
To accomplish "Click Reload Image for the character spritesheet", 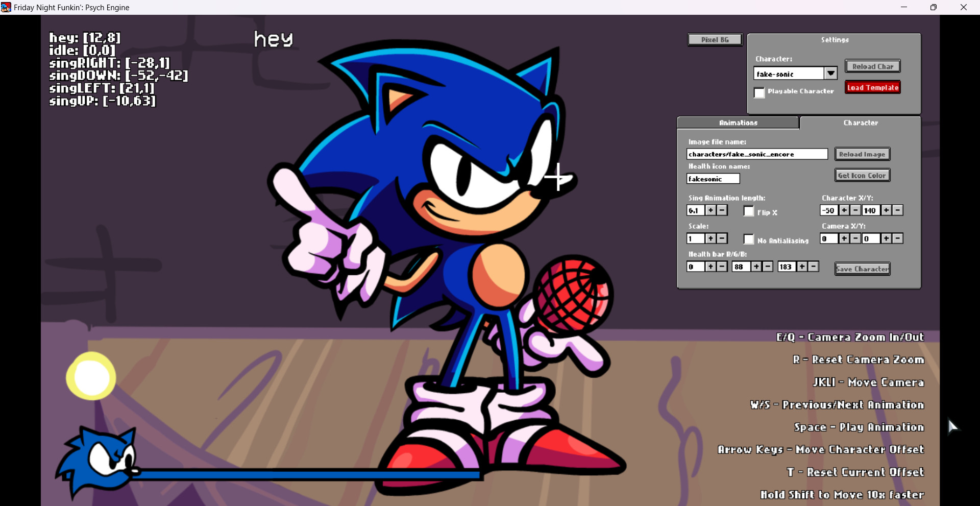I will tap(862, 154).
